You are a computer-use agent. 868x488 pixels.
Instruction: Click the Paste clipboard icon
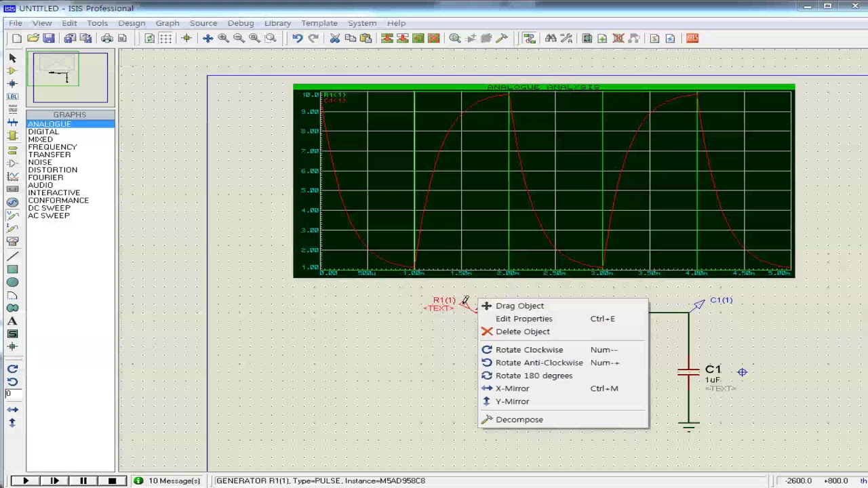coord(366,39)
